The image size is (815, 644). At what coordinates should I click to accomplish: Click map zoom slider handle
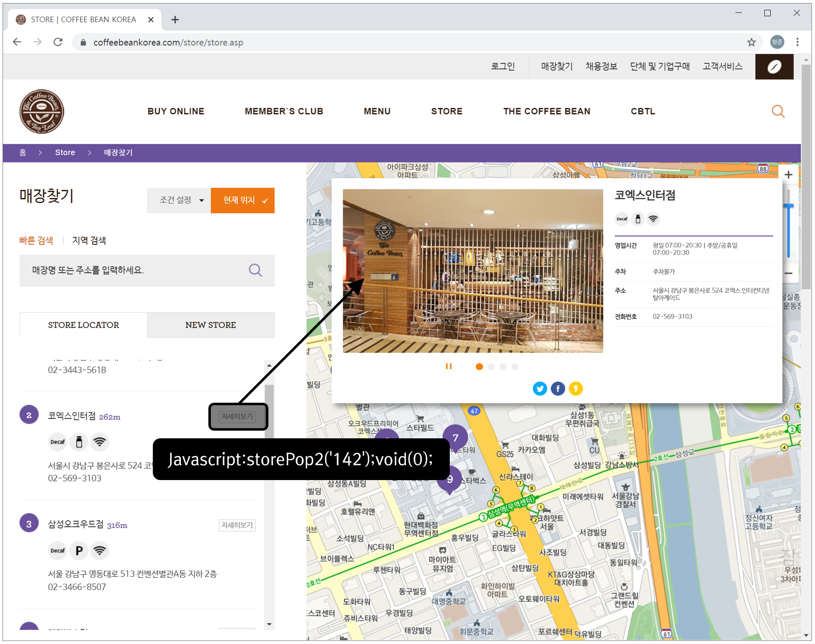click(x=789, y=206)
